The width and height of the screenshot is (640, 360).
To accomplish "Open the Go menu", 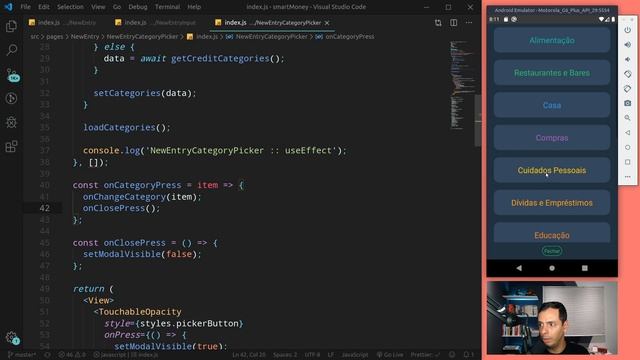I will click(117, 7).
